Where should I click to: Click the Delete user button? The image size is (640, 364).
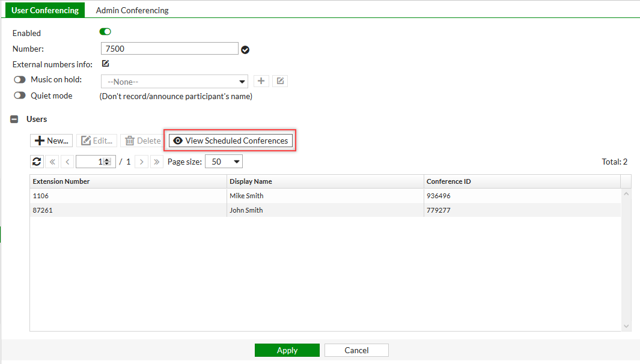click(143, 141)
